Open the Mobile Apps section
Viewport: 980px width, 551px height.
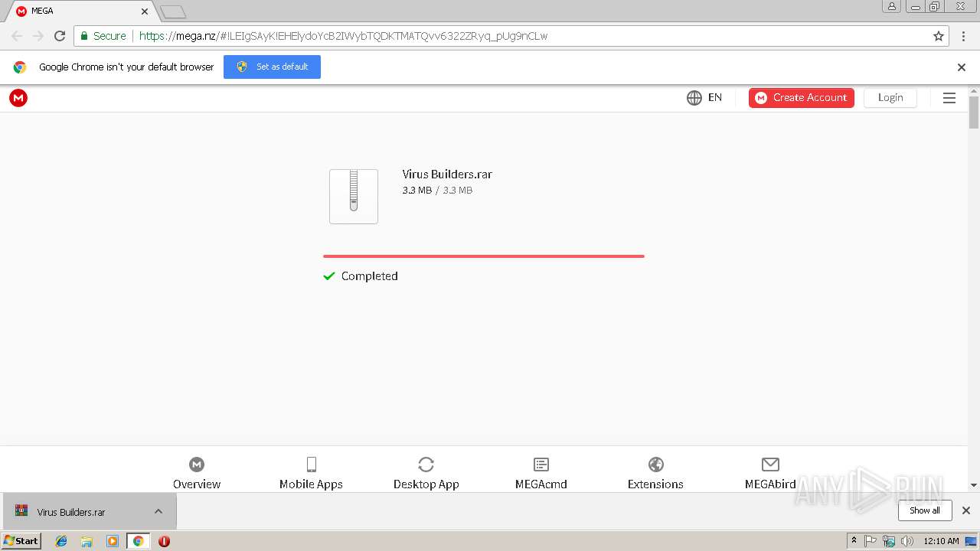[311, 473]
